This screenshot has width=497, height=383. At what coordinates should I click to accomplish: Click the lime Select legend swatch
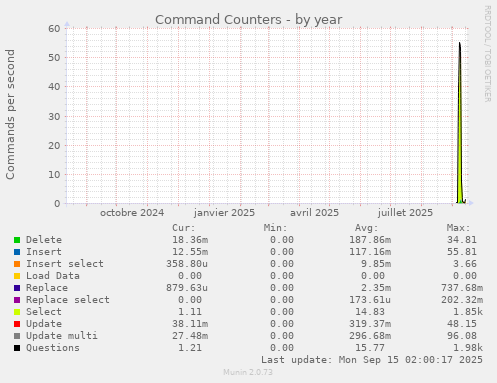[x=17, y=312]
